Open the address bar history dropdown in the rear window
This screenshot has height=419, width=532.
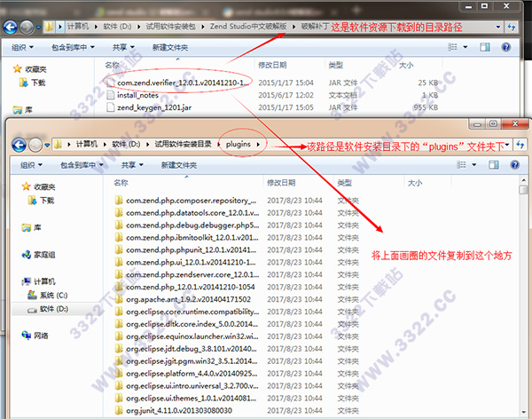pyautogui.click(x=498, y=27)
